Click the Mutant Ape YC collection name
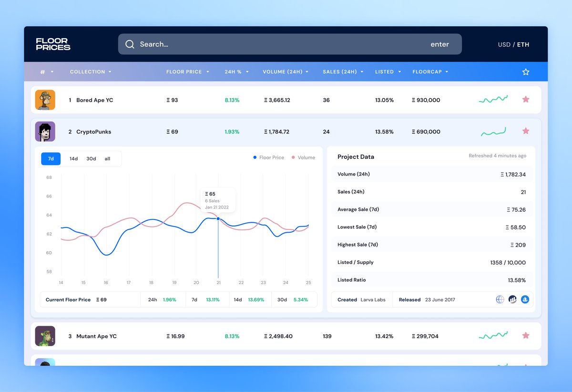Viewport: 572px width, 392px height. [x=96, y=336]
